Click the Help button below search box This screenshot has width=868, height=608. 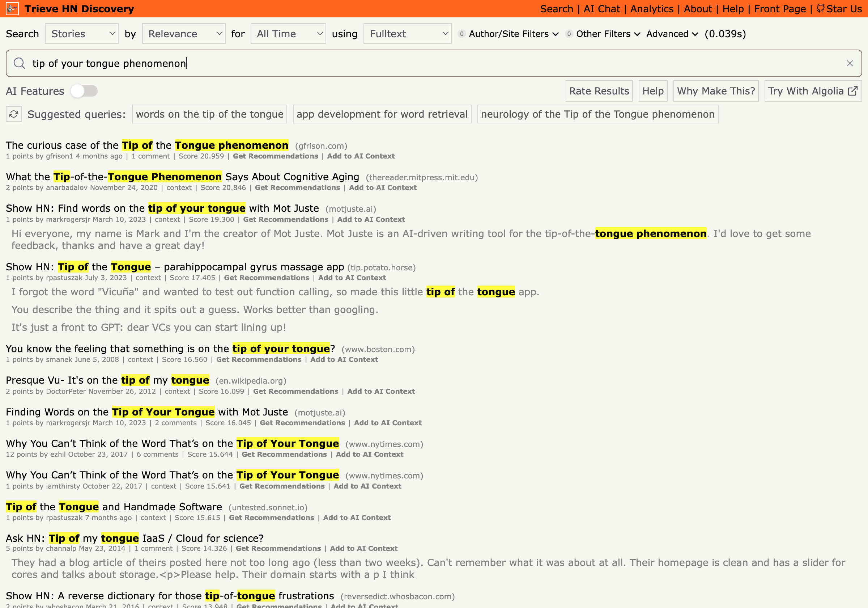(652, 91)
